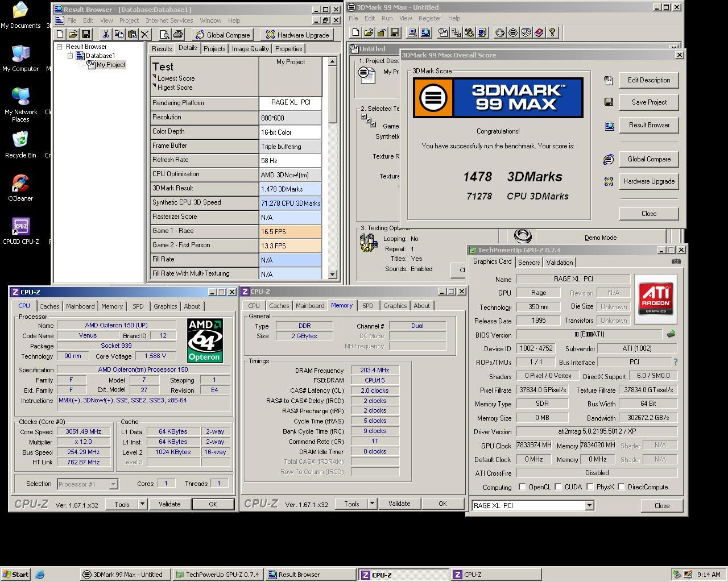Click the Paste icon in Result Browser toolbar
728x582 pixels.
tap(132, 35)
